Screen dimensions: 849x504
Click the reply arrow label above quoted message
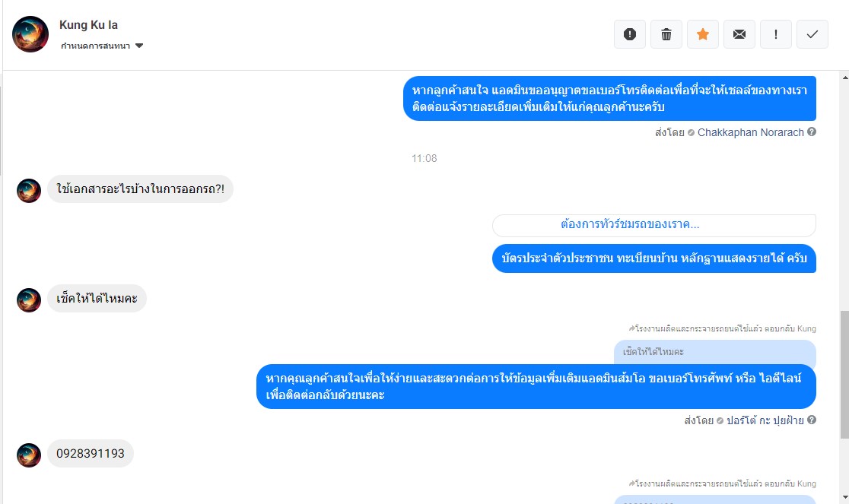pos(722,328)
